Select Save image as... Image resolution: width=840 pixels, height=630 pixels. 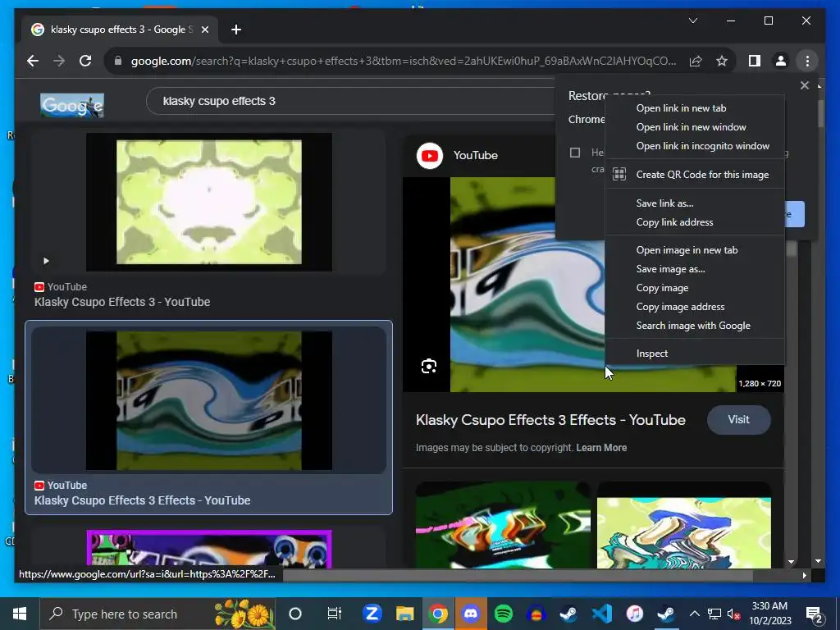pyautogui.click(x=695, y=269)
